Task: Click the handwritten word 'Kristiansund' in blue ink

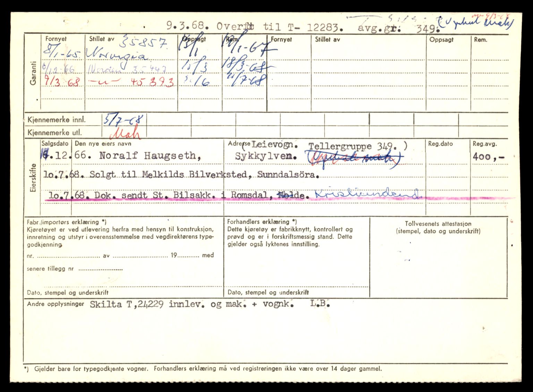Action: 369,195
